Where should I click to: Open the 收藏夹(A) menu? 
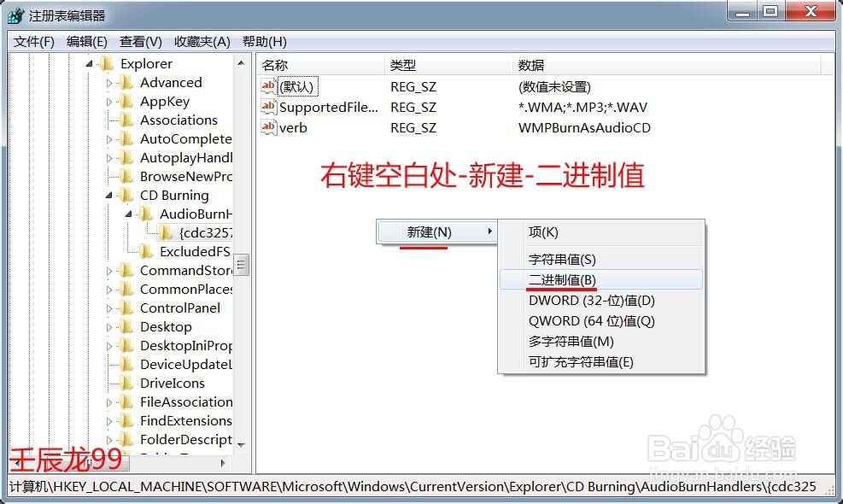(202, 41)
